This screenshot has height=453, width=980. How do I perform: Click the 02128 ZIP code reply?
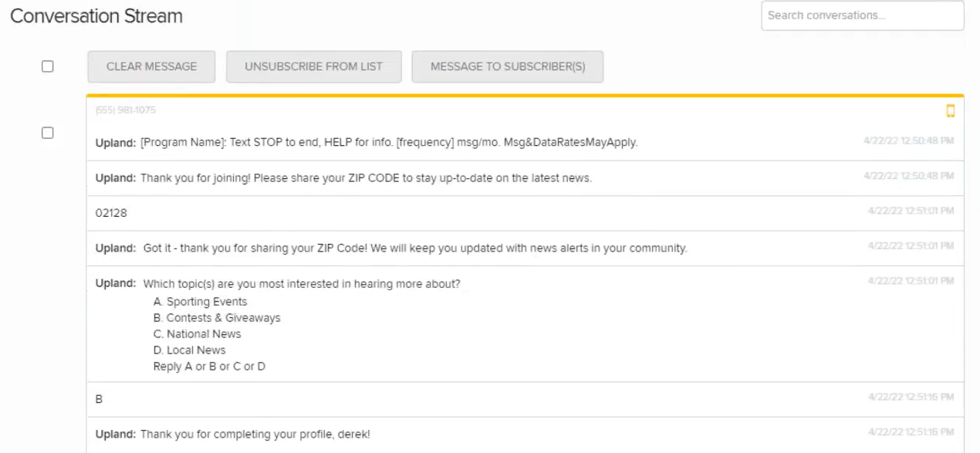click(x=111, y=213)
